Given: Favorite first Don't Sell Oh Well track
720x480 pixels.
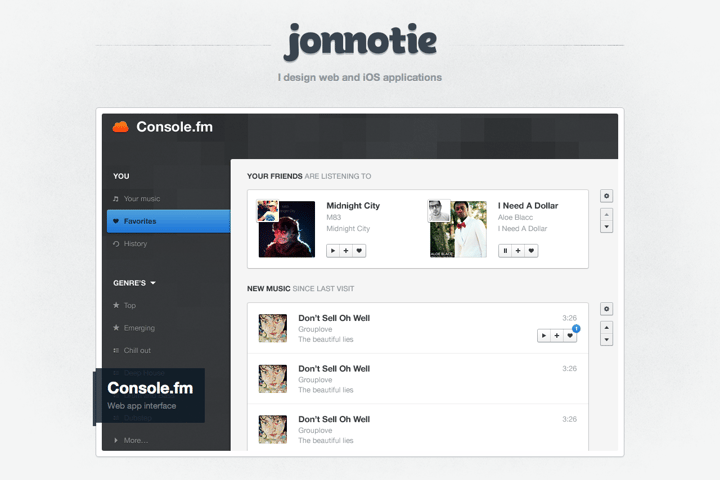Looking at the screenshot, I should (570, 336).
